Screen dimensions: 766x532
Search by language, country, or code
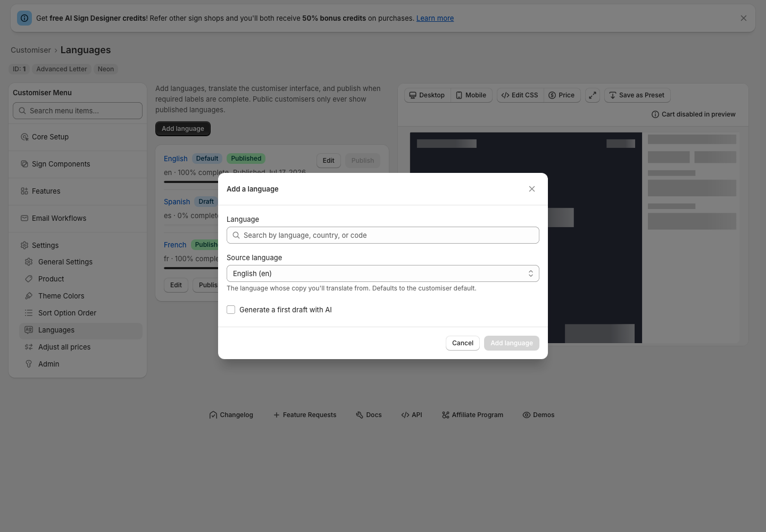(383, 235)
